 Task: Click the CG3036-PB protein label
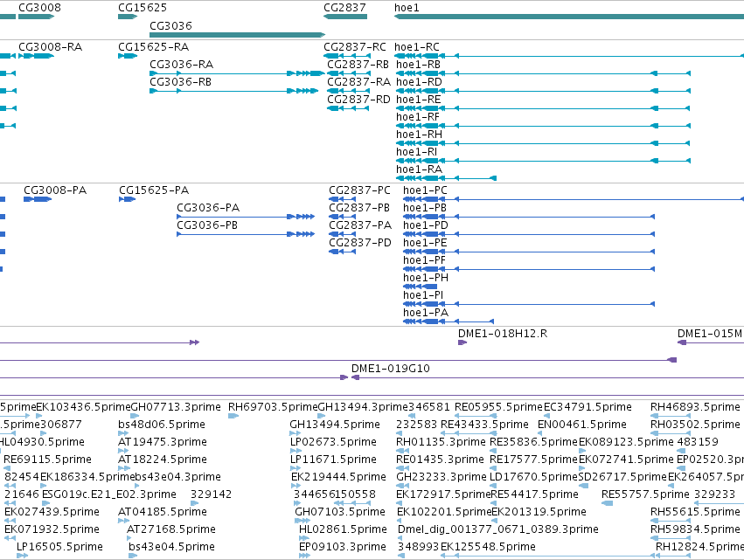[x=207, y=225]
